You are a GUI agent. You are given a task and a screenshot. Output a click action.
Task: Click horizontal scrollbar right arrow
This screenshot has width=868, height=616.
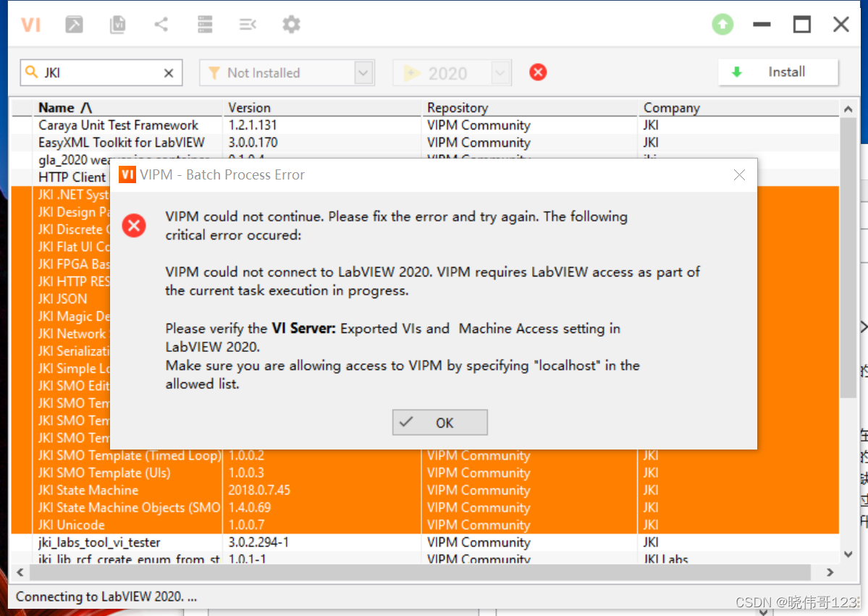click(830, 573)
